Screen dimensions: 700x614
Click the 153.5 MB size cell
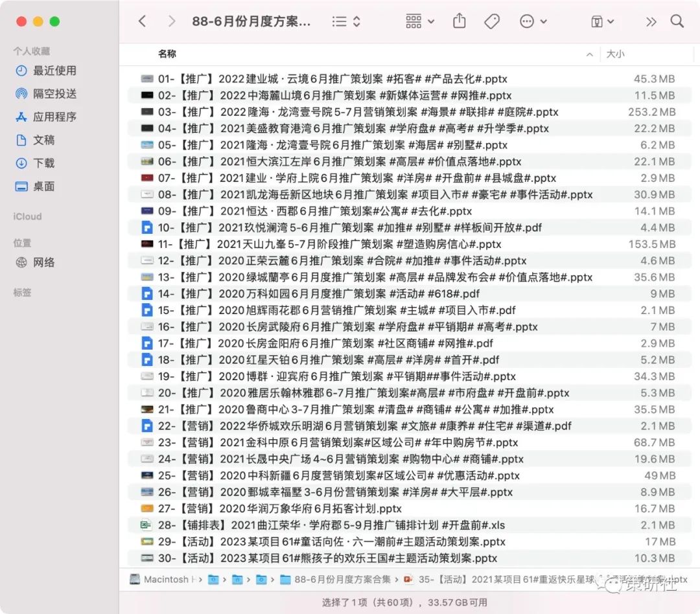click(652, 244)
